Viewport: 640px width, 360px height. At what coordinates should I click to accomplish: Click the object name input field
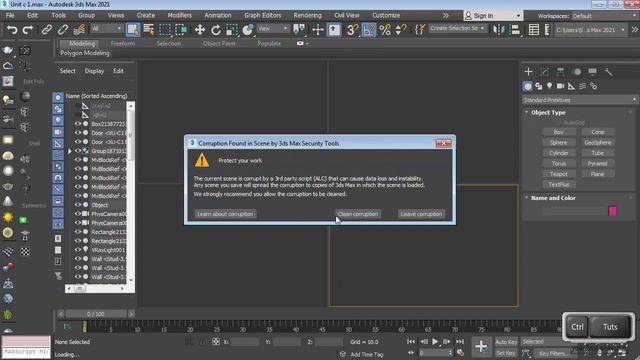(x=574, y=211)
